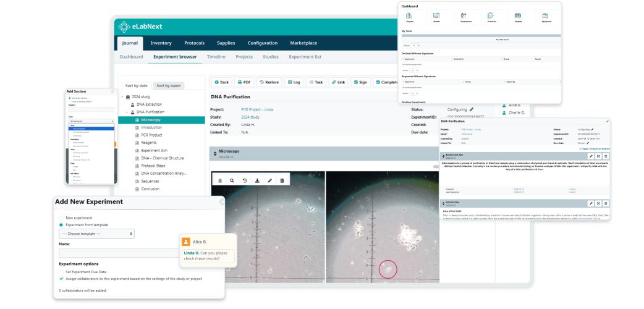Click expand icon in Introduction section header

click(x=598, y=203)
